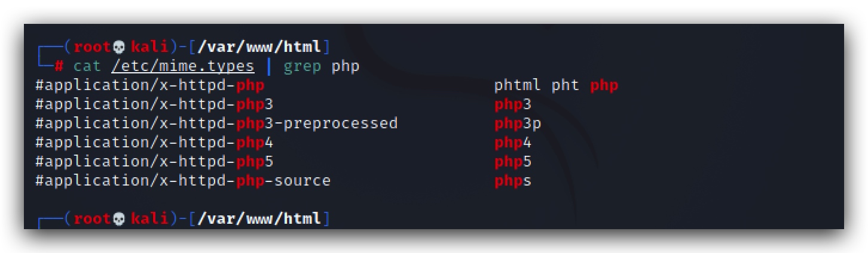Click the x-httpd-php4 mime type line
868x253 pixels.
[154, 143]
